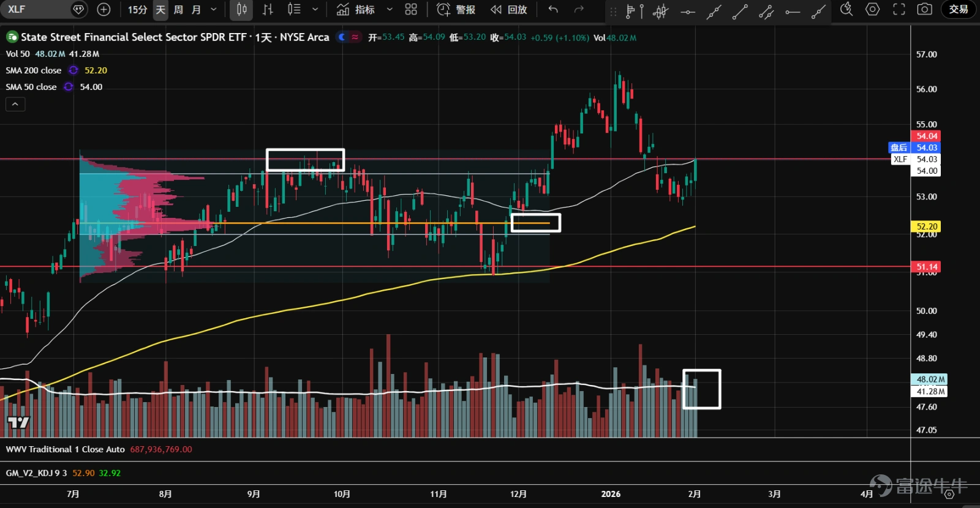
Task: Open the quick search lightning icon
Action: tap(846, 9)
